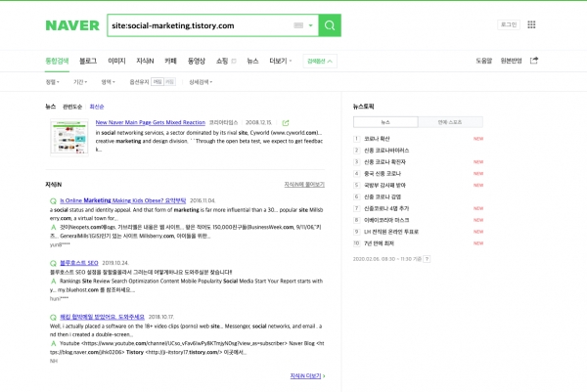Open the 블루호스트 SEO question link

(x=79, y=263)
